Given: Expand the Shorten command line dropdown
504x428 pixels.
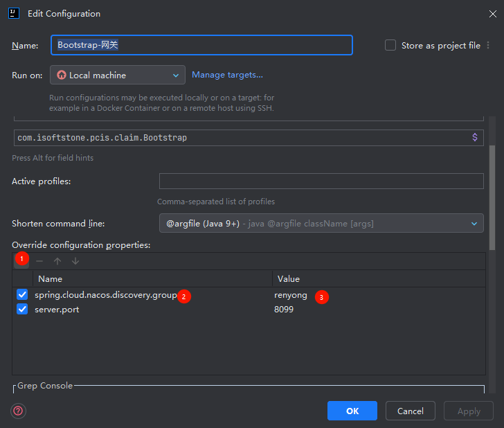Looking at the screenshot, I should click(x=321, y=223).
